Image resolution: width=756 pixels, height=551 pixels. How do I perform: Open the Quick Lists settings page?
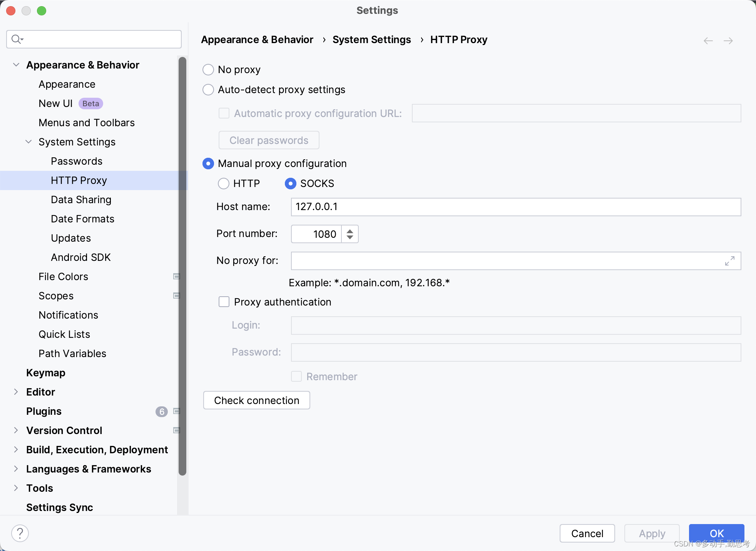(x=64, y=334)
